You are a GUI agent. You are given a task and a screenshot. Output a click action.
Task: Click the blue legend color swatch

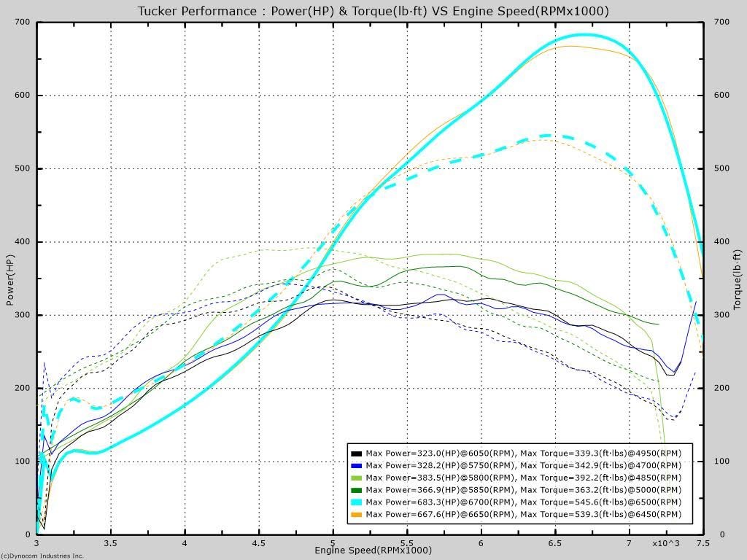click(356, 466)
